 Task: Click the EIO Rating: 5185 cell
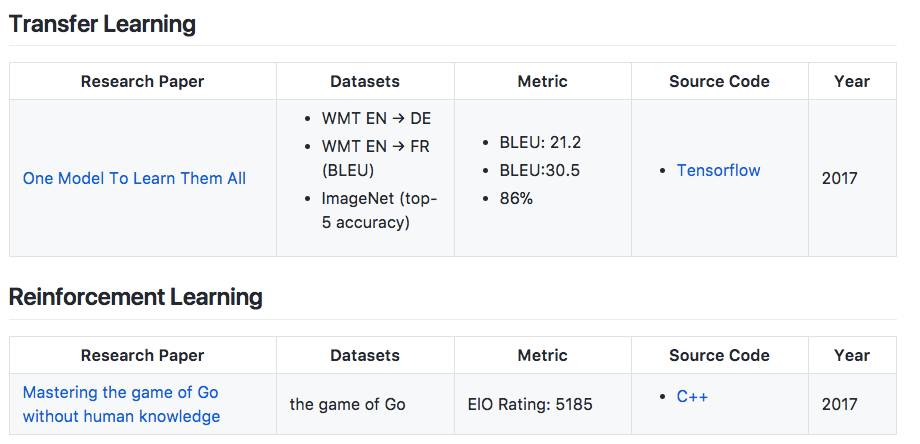click(x=530, y=405)
